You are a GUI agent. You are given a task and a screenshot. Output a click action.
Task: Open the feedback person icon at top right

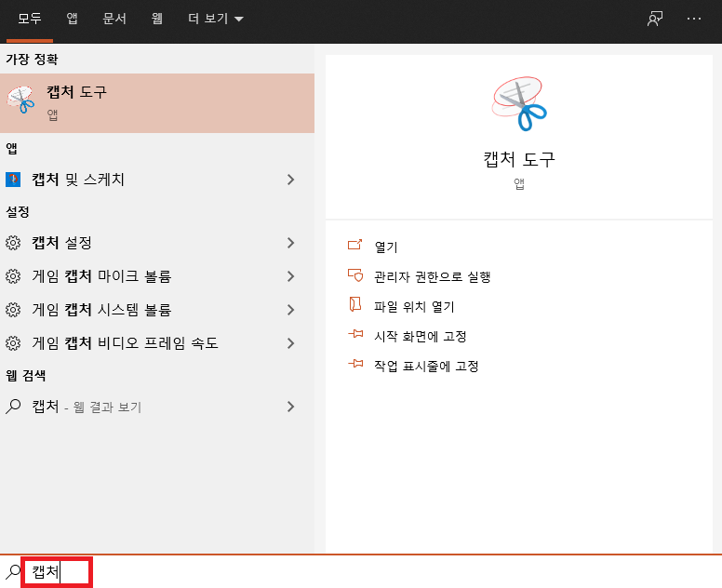coord(655,19)
